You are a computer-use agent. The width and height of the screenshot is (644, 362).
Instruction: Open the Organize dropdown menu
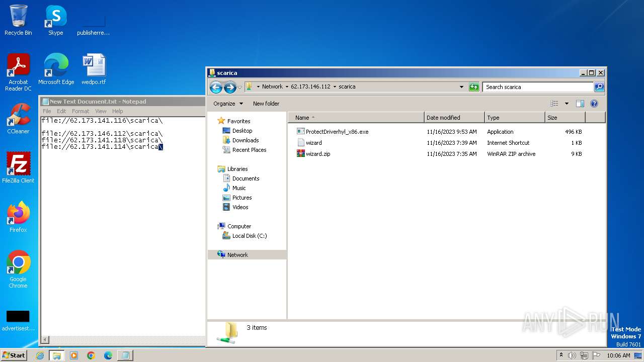point(228,104)
